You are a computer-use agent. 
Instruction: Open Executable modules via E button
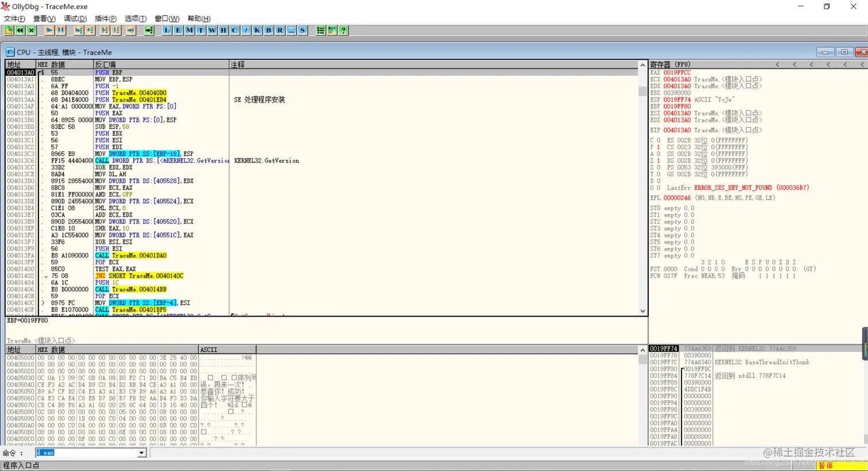(179, 30)
